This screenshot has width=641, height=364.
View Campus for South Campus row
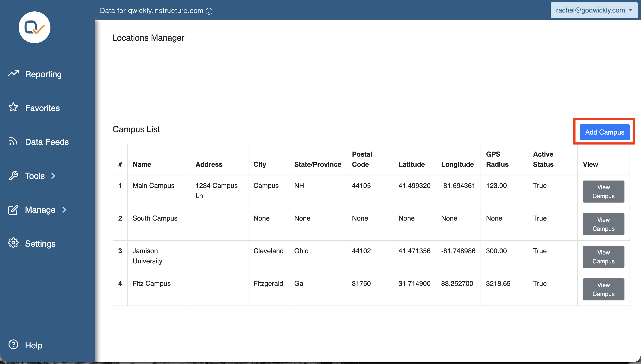pyautogui.click(x=603, y=224)
